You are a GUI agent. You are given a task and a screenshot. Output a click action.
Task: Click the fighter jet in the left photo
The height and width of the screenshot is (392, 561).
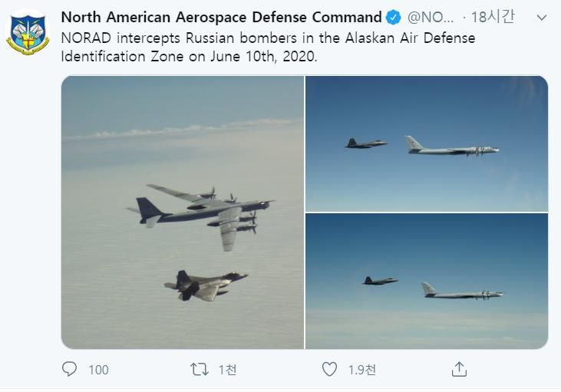(204, 284)
